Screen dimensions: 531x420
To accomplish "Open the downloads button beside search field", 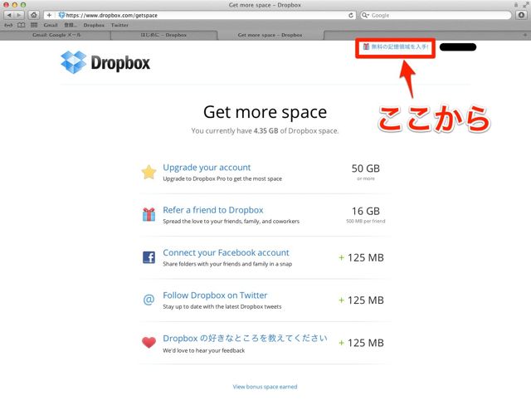I will point(522,15).
